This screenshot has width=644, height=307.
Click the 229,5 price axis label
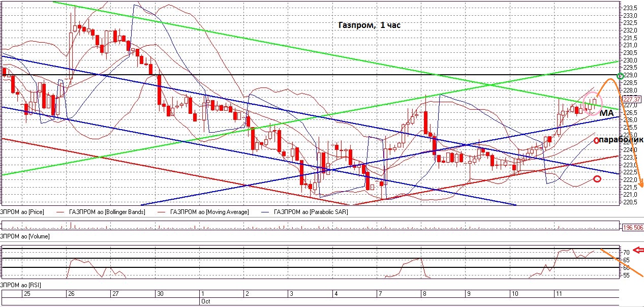pos(631,68)
